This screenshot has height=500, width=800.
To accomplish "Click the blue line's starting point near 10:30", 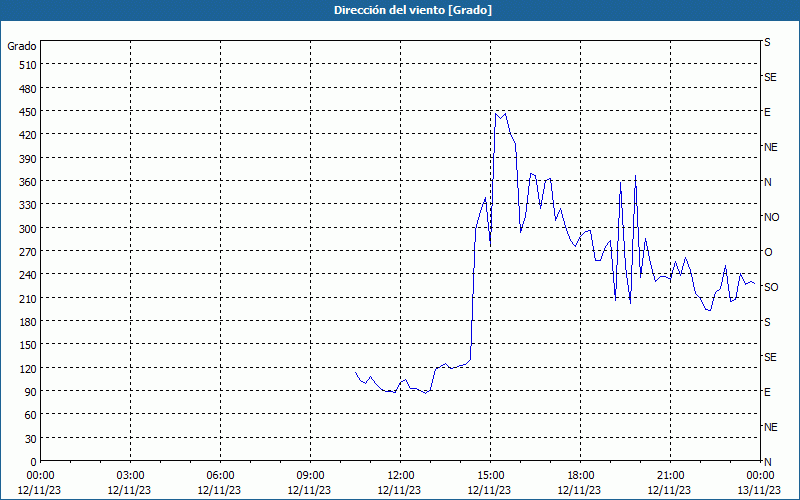I will coord(356,372).
